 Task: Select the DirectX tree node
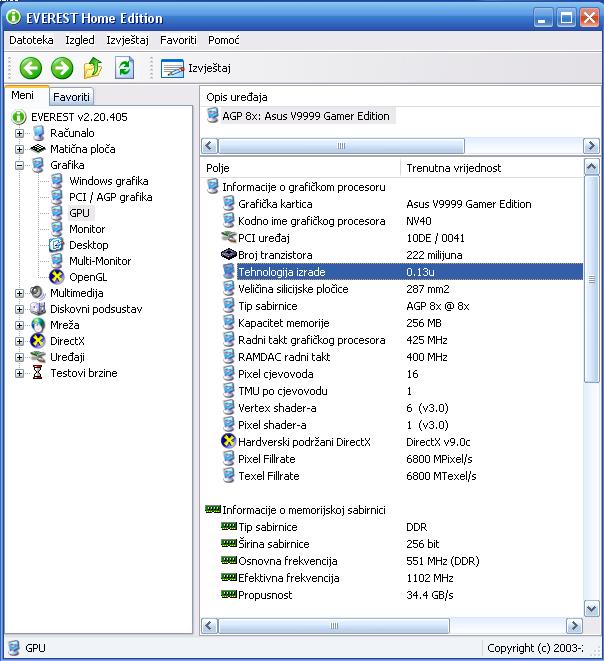coord(69,341)
